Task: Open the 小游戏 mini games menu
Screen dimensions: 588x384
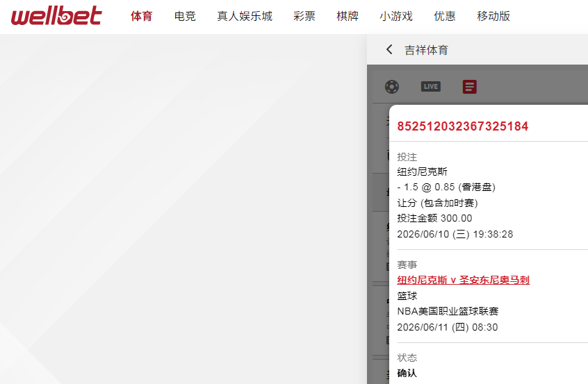Action: (x=396, y=16)
